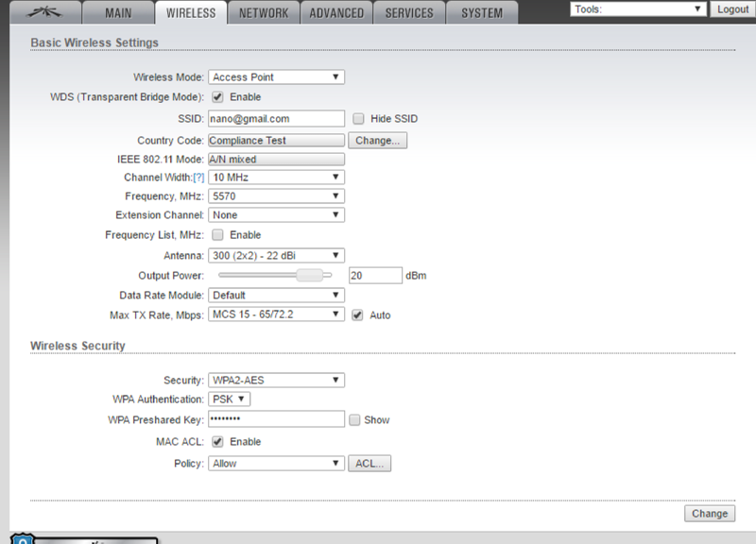
Task: Open Channel Width help link
Action: (x=198, y=178)
